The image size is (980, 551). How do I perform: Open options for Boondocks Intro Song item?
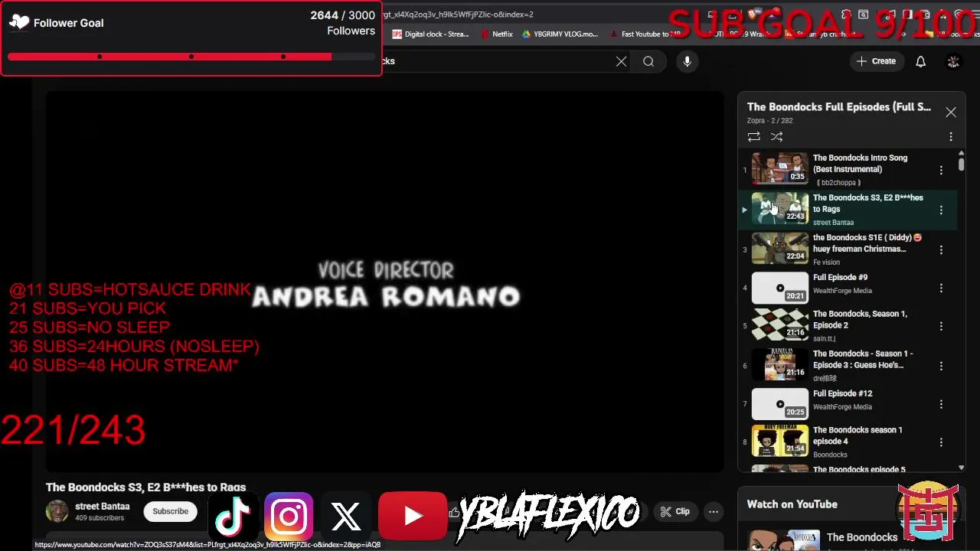pyautogui.click(x=941, y=170)
